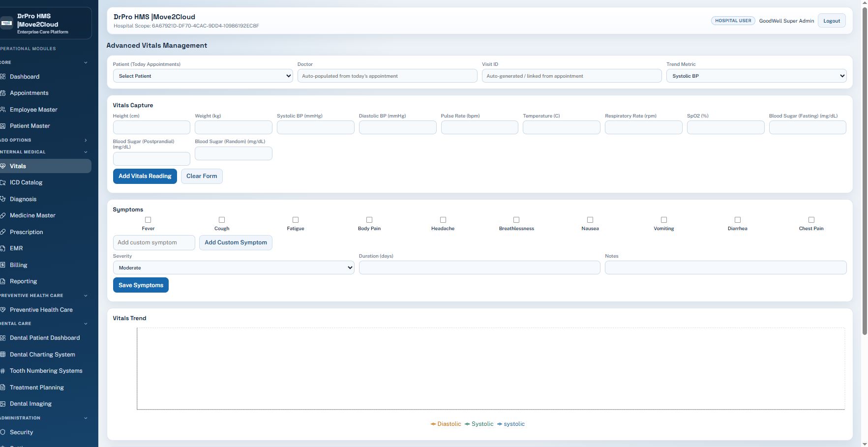Select the Employee Master people icon

pos(2,110)
